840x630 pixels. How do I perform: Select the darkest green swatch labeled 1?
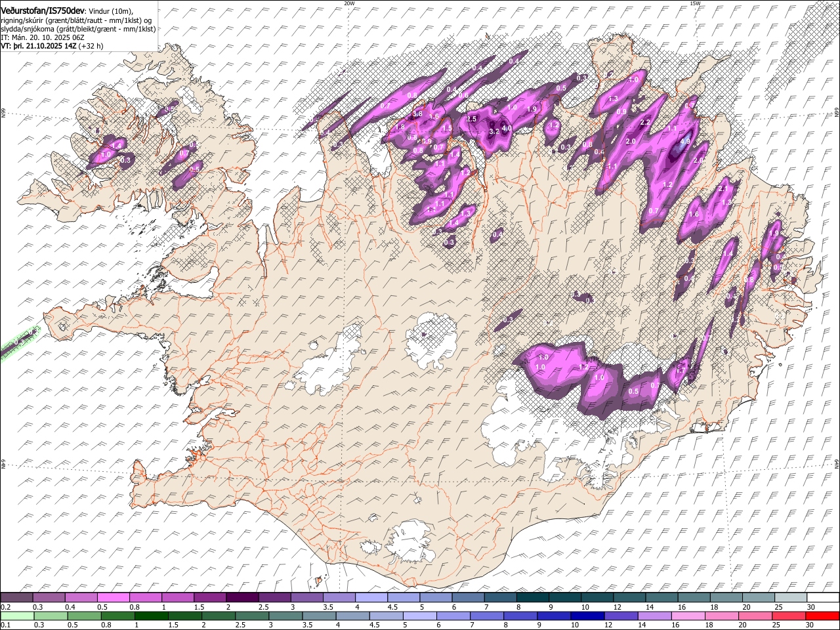pos(150,616)
